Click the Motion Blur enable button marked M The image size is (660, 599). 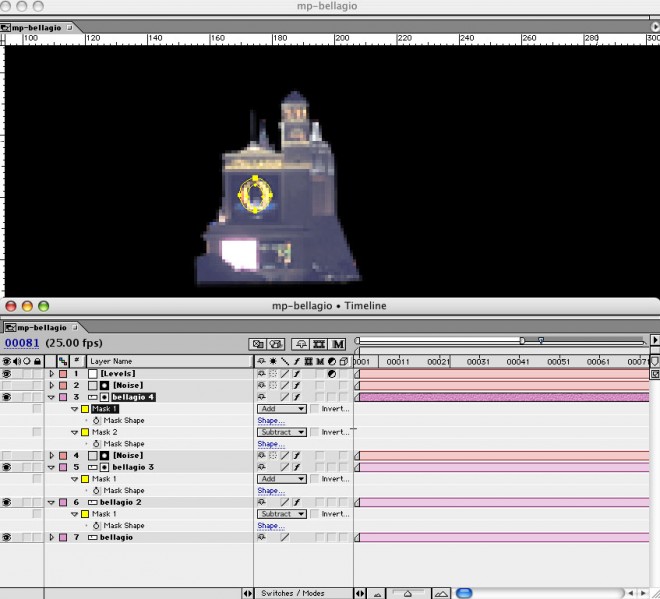pyautogui.click(x=338, y=343)
